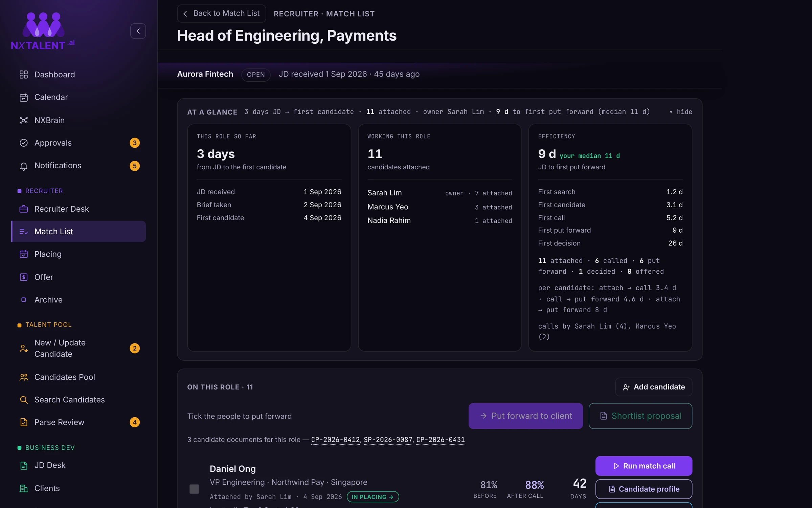Go back via the Back to Match List chevron
Viewport: 812px width, 508px height.
[x=185, y=14]
